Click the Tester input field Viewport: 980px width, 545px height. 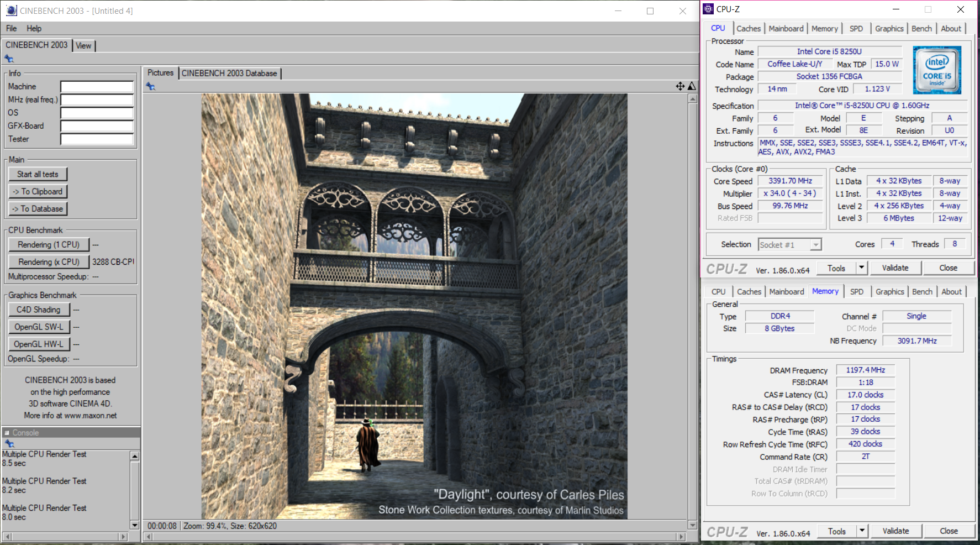(x=97, y=139)
